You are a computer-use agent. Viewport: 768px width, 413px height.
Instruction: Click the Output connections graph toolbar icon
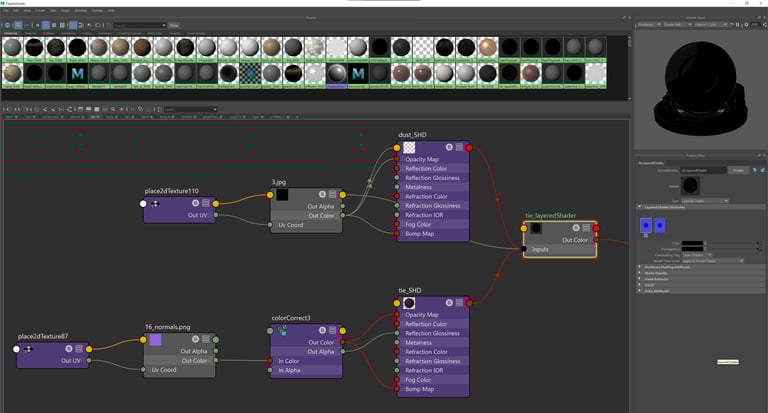26,109
